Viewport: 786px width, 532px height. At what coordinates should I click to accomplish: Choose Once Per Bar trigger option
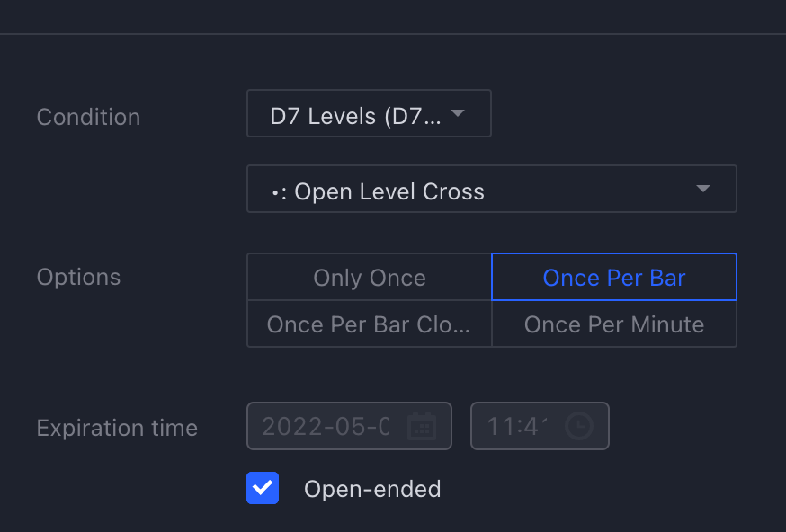pos(614,277)
